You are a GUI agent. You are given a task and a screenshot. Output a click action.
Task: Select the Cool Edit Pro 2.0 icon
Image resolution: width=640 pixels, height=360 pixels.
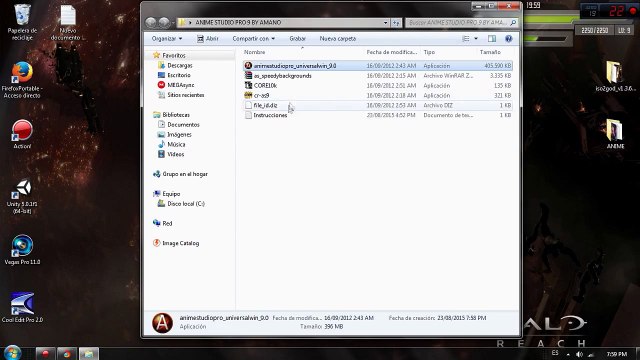pos(22,307)
